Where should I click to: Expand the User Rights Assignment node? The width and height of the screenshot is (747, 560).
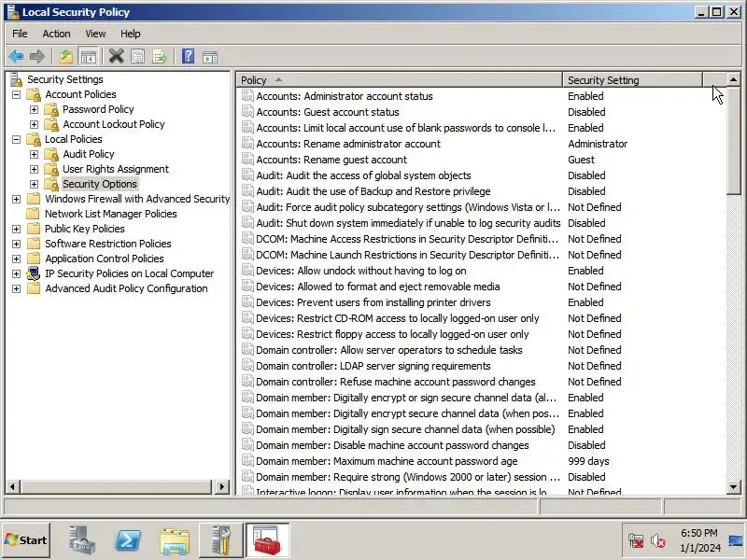click(34, 169)
